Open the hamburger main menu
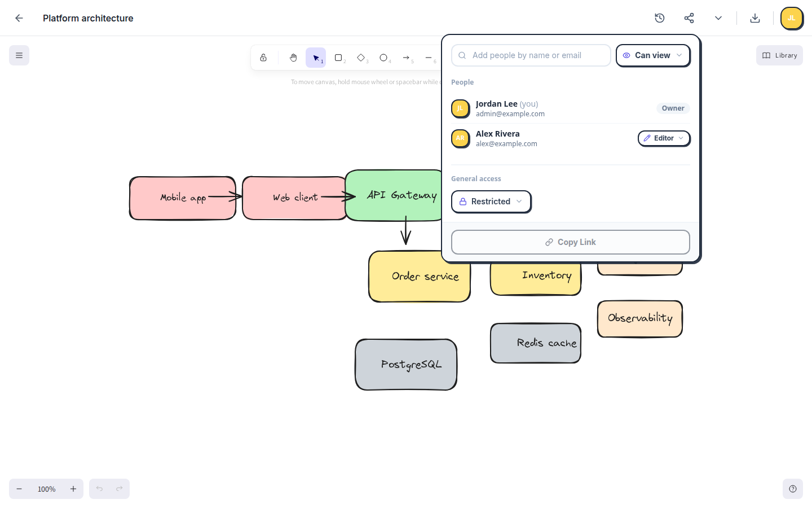 click(x=19, y=55)
